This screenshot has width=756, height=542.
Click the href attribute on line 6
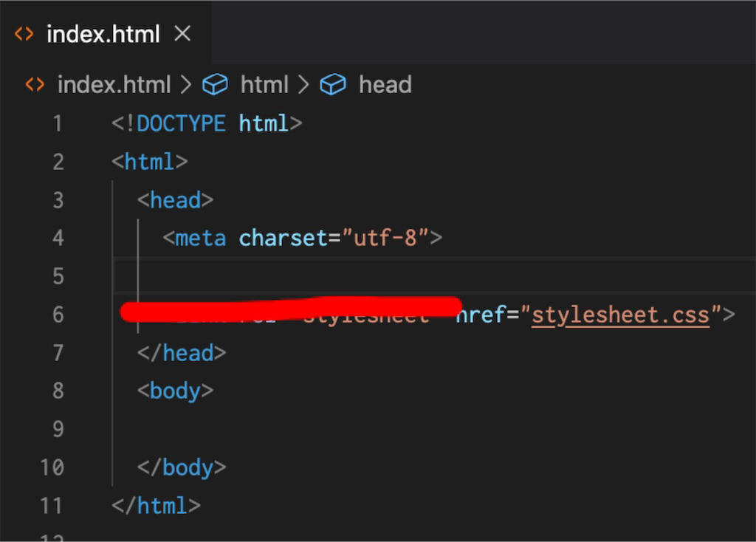pos(481,315)
